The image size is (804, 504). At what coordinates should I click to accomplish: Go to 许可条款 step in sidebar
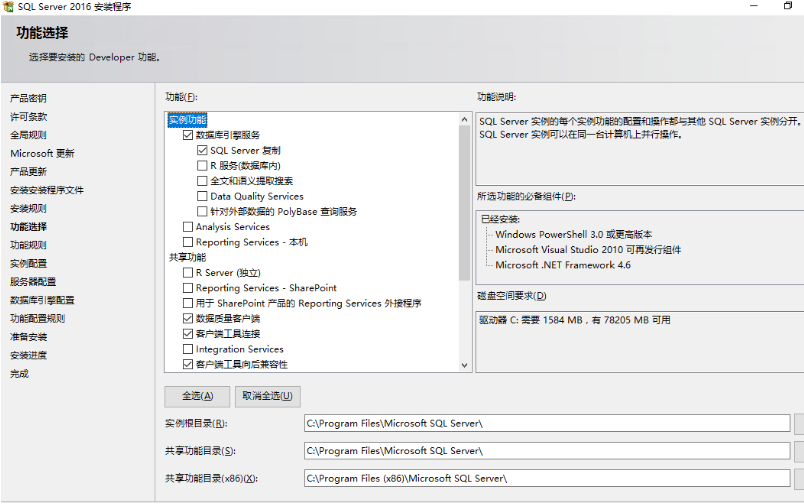28,117
